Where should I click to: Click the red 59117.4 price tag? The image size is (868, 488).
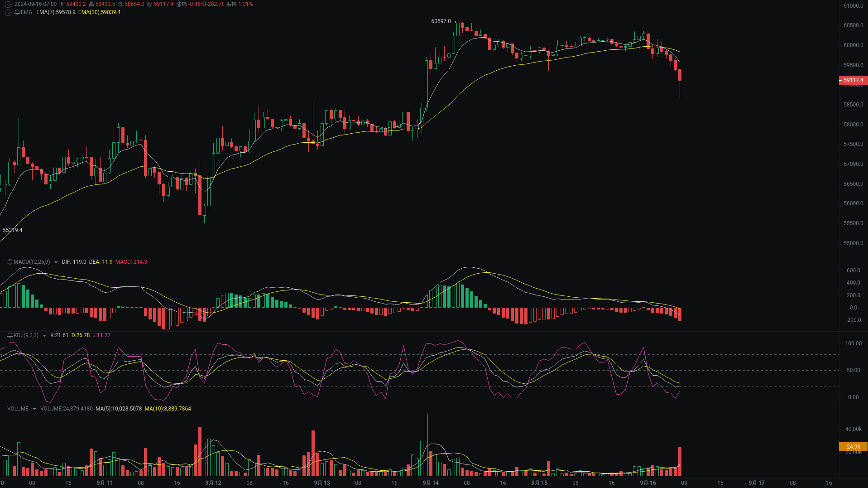853,80
